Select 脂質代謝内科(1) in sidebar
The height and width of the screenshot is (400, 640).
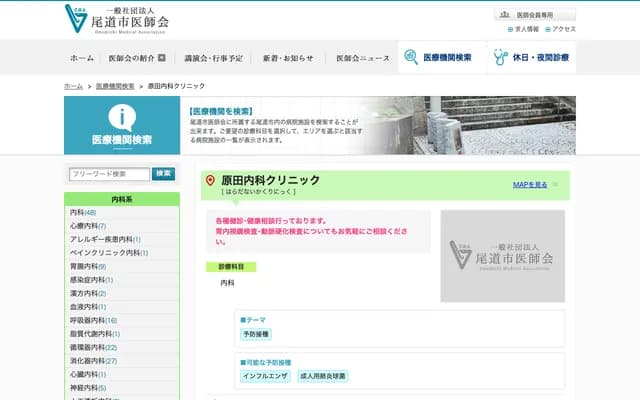(x=95, y=333)
